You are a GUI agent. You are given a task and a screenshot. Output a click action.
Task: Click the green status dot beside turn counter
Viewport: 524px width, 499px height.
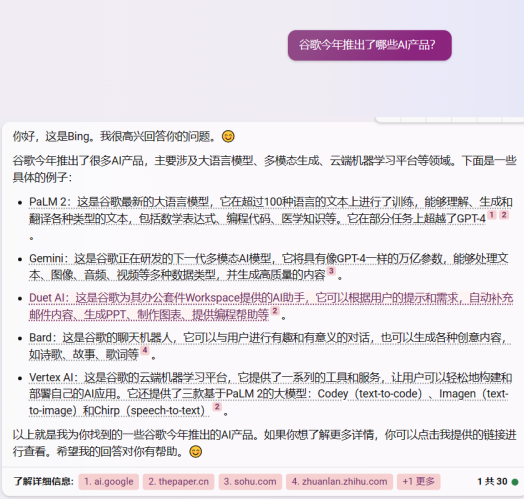pos(515,482)
